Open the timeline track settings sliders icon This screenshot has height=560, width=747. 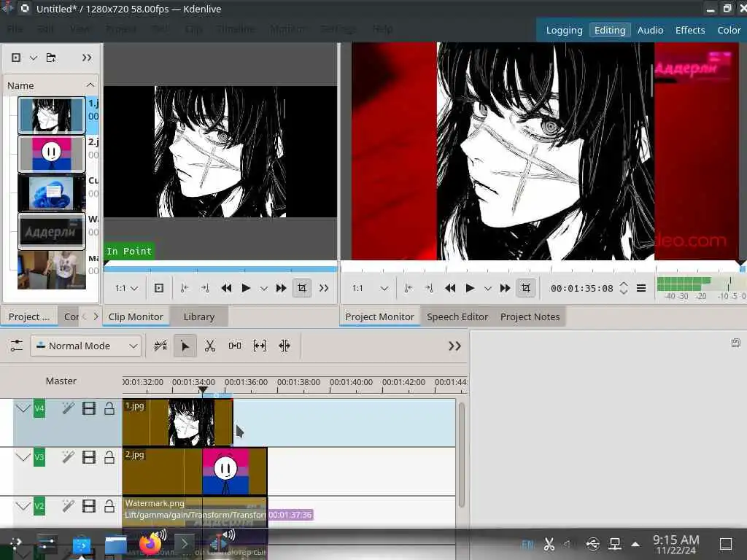tap(16, 346)
